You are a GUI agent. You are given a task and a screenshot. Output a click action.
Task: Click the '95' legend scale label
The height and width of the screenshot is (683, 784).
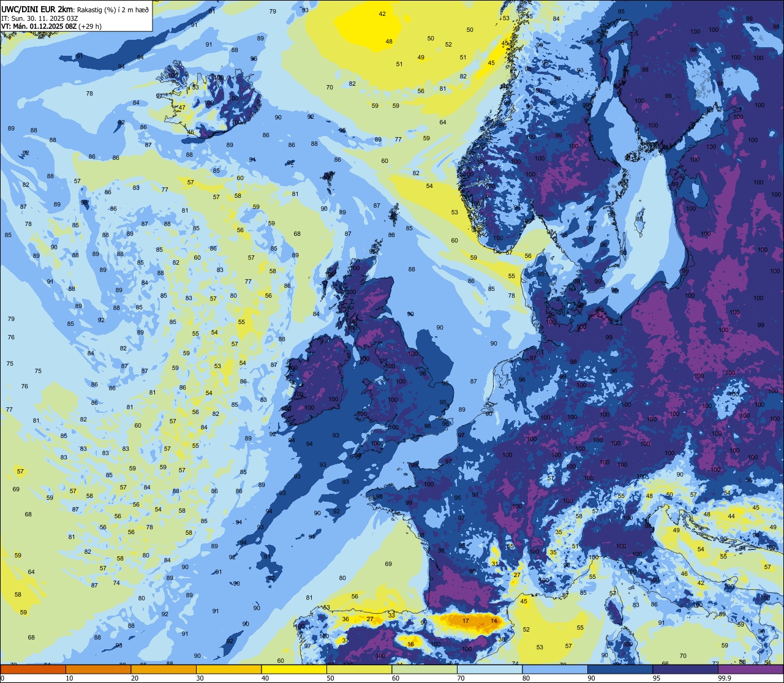pyautogui.click(x=657, y=678)
